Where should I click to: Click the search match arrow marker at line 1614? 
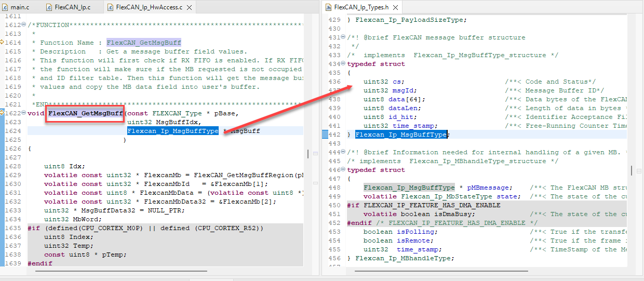(x=3, y=43)
